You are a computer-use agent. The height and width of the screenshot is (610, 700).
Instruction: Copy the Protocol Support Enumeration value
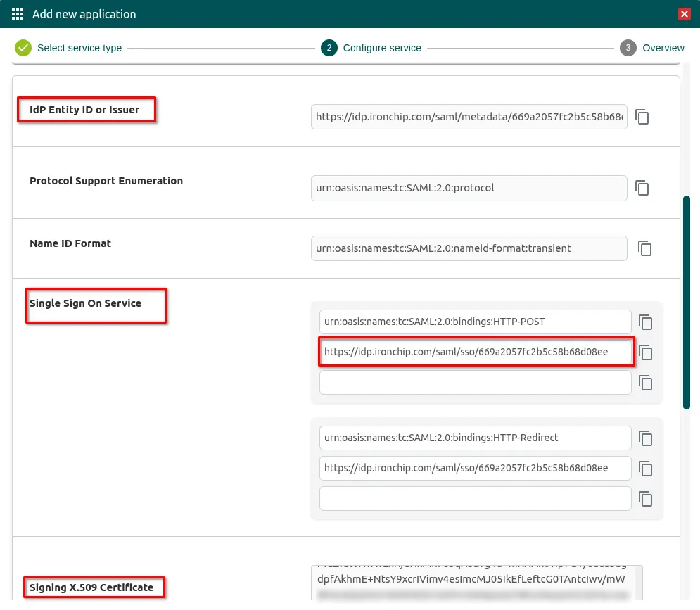tap(642, 188)
